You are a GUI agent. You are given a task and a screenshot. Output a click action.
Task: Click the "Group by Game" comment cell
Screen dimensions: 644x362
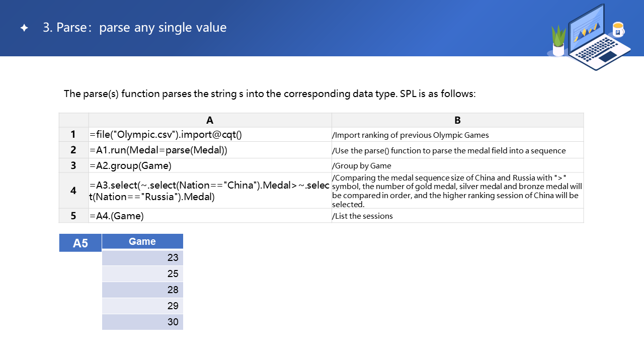pyautogui.click(x=457, y=165)
